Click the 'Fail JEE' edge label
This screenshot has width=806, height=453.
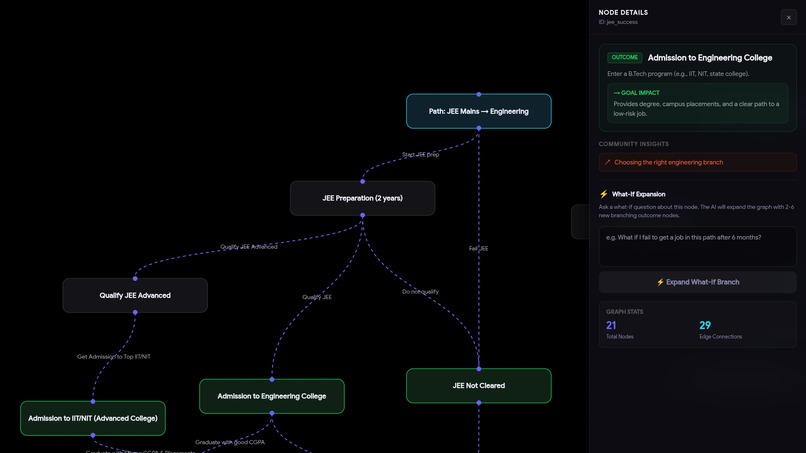tap(479, 248)
